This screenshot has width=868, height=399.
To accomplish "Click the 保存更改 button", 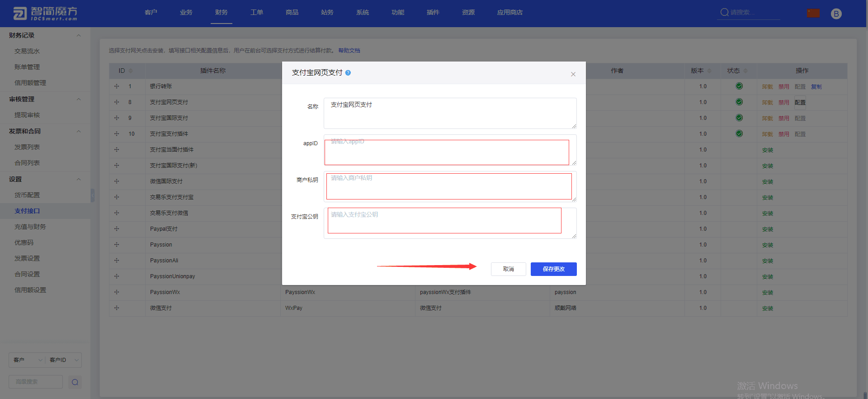I will tap(553, 269).
